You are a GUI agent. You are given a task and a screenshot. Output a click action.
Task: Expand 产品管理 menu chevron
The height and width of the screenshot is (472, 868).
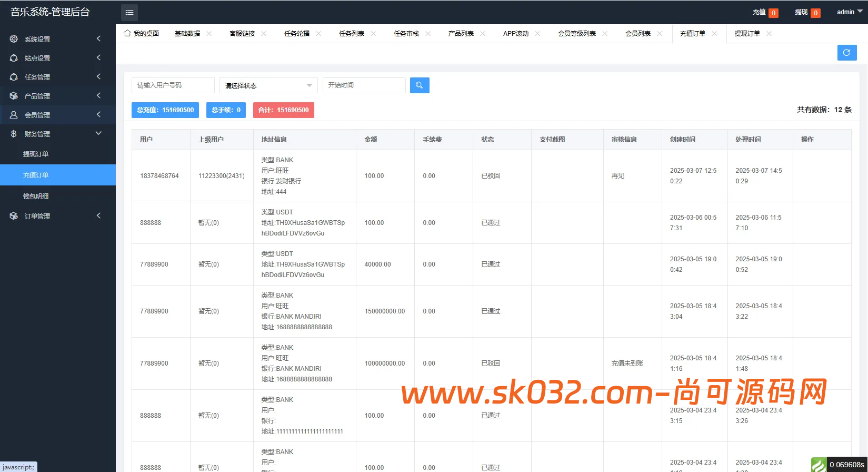98,95
